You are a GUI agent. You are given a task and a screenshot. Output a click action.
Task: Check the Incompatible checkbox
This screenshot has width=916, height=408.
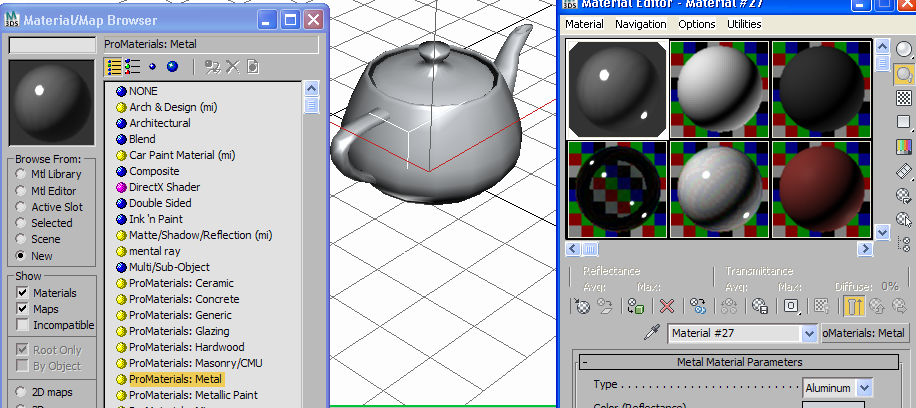click(x=22, y=324)
